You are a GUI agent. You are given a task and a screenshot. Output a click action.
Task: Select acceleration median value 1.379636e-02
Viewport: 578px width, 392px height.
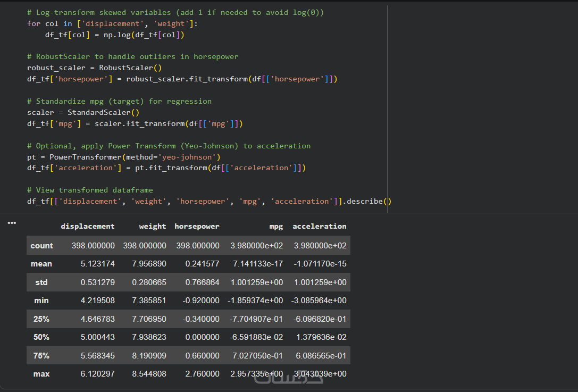click(x=321, y=337)
